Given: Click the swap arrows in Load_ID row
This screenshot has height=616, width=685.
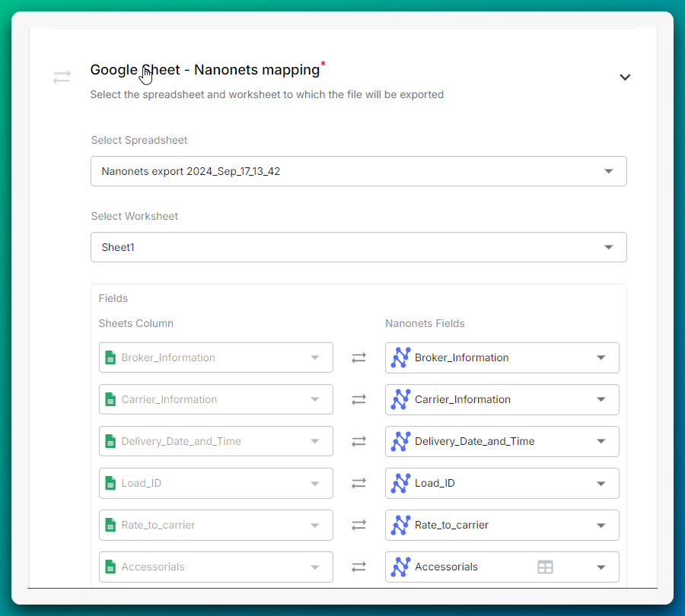Looking at the screenshot, I should (x=358, y=483).
